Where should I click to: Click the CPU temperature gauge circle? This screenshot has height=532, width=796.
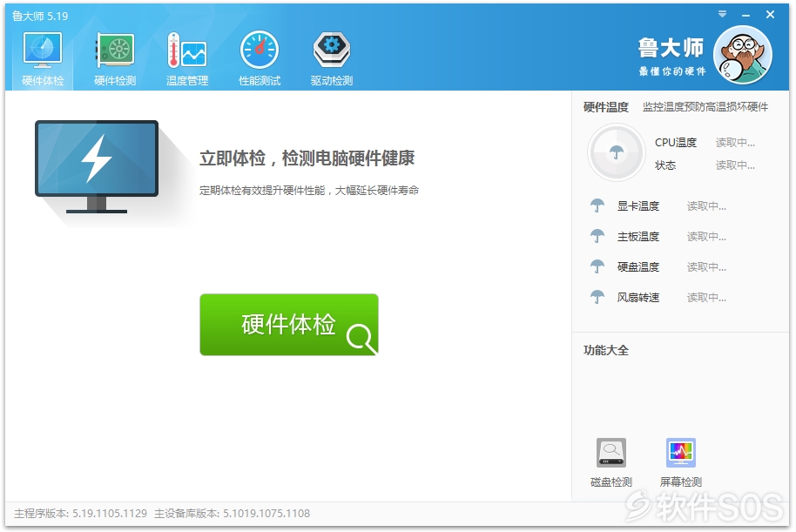(617, 152)
